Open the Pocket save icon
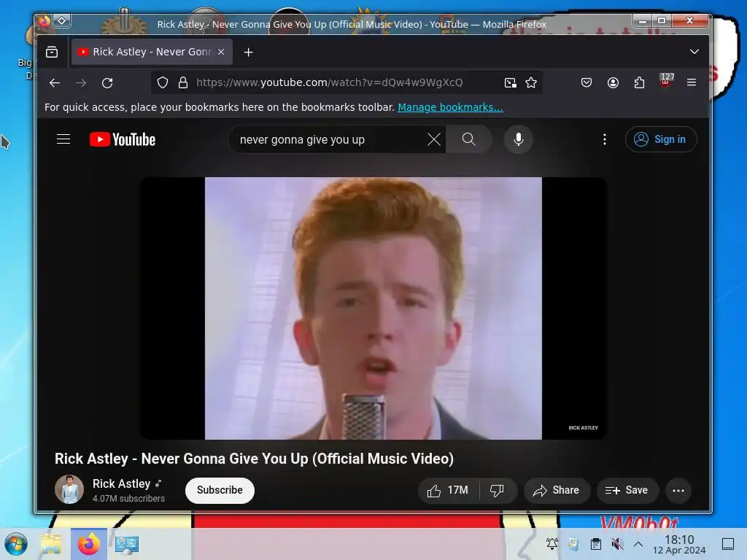747x560 pixels. point(587,83)
